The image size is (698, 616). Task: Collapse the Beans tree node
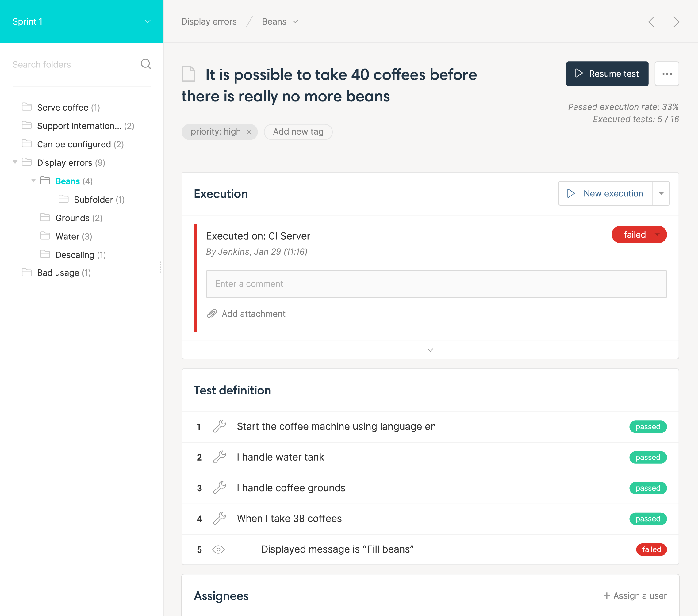(33, 181)
